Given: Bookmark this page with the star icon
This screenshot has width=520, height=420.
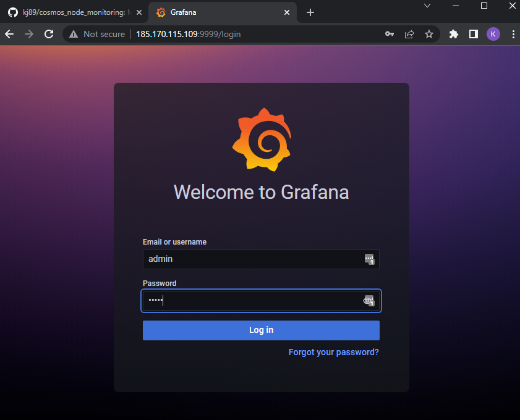Looking at the screenshot, I should coord(429,34).
